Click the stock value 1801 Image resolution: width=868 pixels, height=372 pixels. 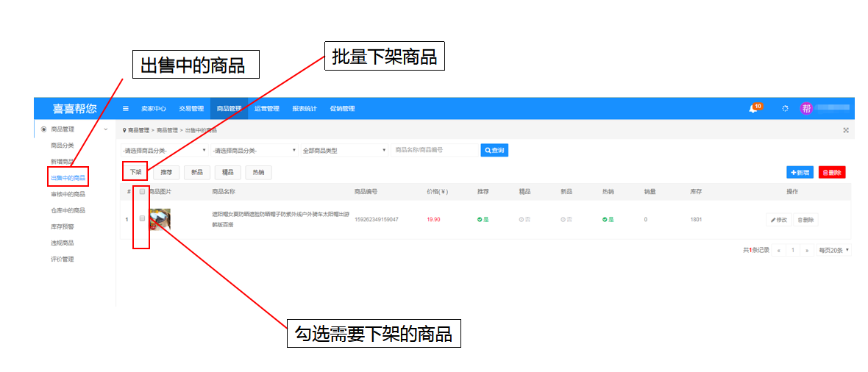click(696, 220)
